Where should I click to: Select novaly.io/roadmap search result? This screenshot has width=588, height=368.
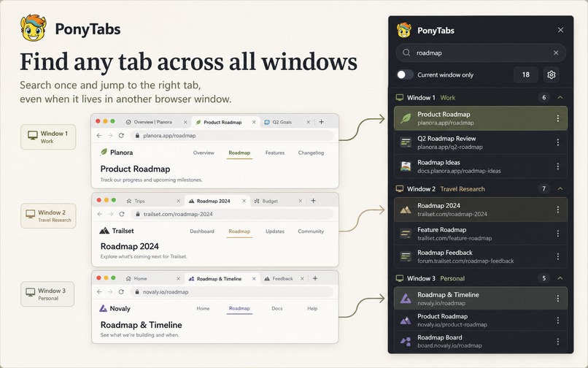point(480,299)
